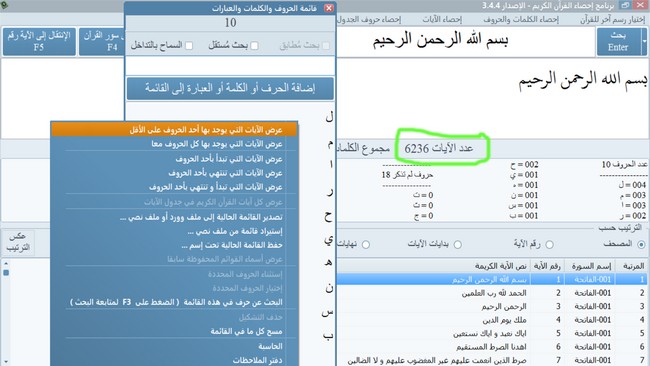Screen dimensions: 650x366
Task: Click the رقم الآية column header
Action: 547,266
